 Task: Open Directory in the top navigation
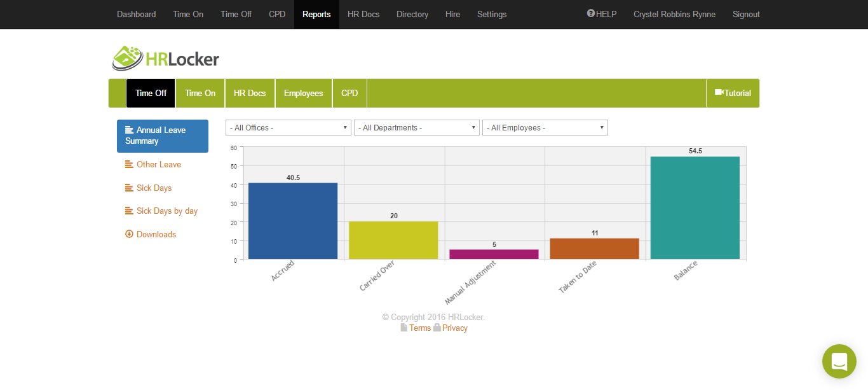pyautogui.click(x=412, y=14)
